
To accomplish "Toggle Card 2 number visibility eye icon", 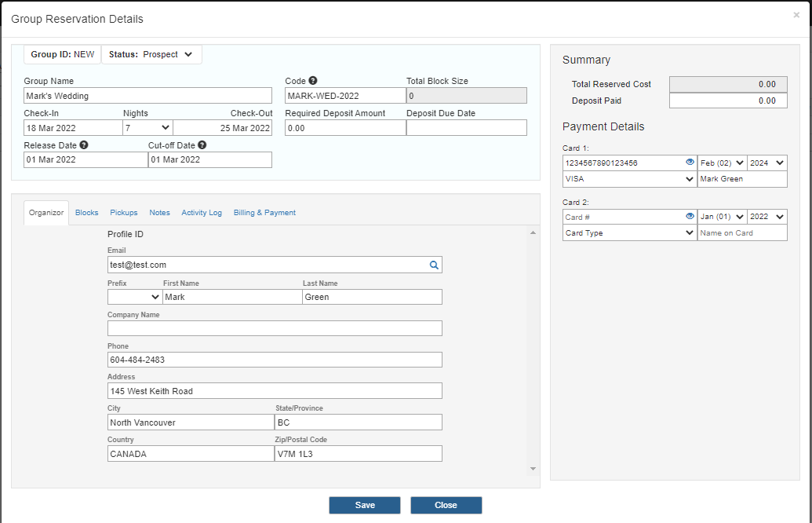I will click(x=690, y=216).
